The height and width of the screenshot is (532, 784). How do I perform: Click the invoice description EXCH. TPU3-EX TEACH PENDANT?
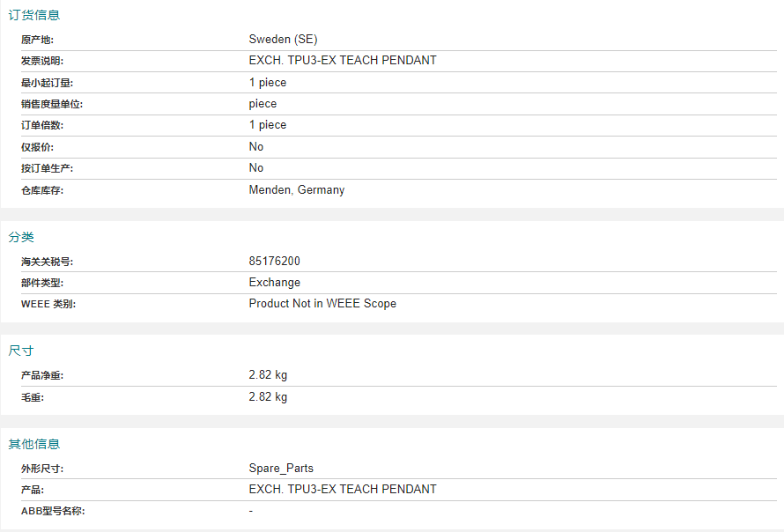pyautogui.click(x=343, y=61)
